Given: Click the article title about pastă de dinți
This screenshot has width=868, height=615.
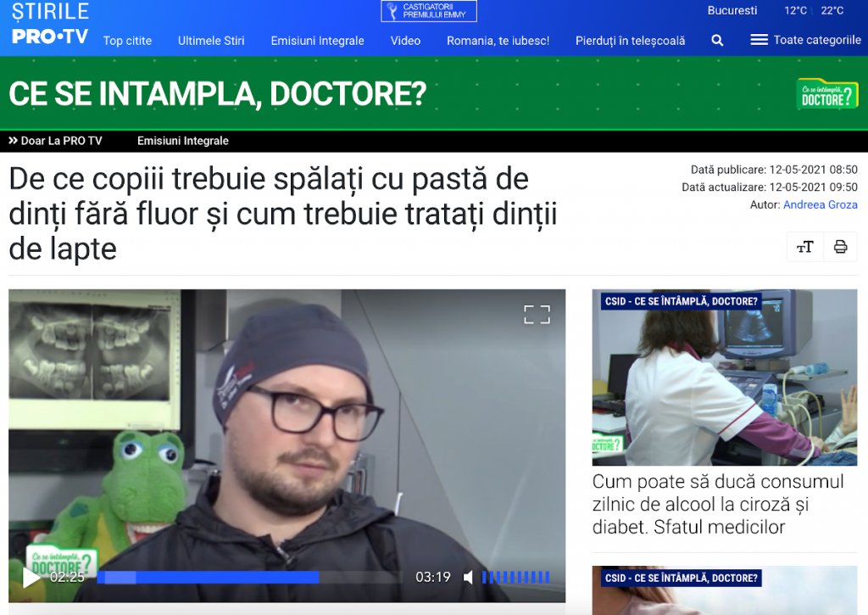Looking at the screenshot, I should (283, 214).
